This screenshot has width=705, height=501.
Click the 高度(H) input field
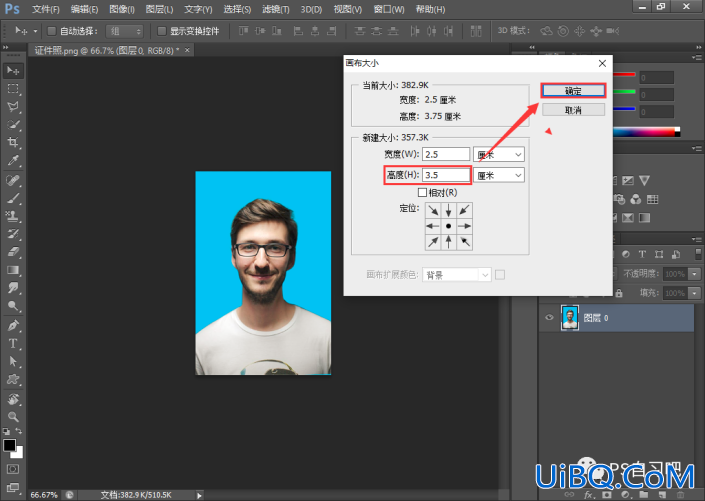(x=446, y=175)
